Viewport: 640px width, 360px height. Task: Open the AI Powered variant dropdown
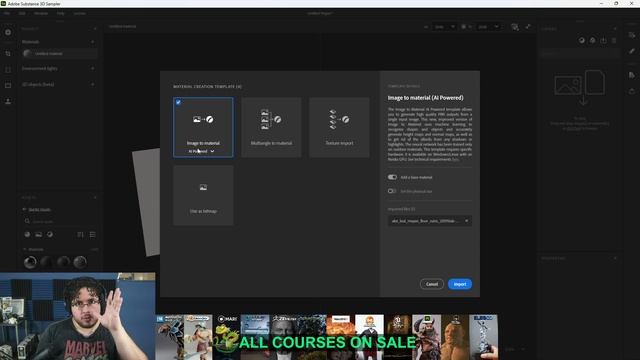tap(201, 151)
